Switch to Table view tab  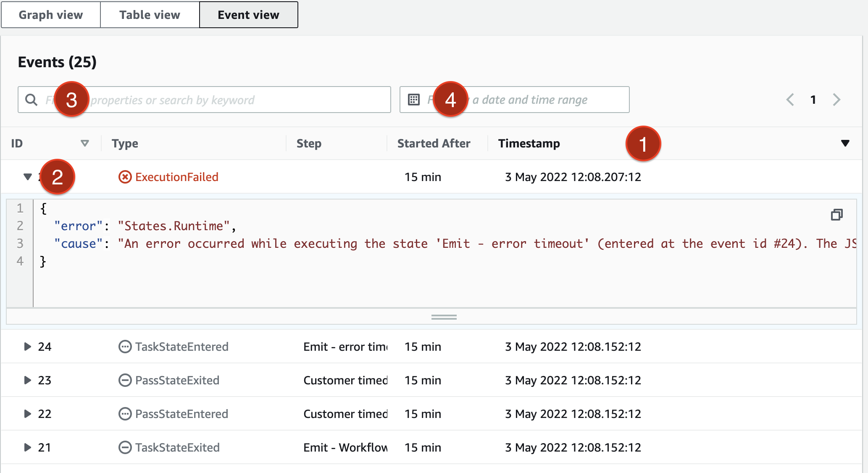click(x=150, y=15)
